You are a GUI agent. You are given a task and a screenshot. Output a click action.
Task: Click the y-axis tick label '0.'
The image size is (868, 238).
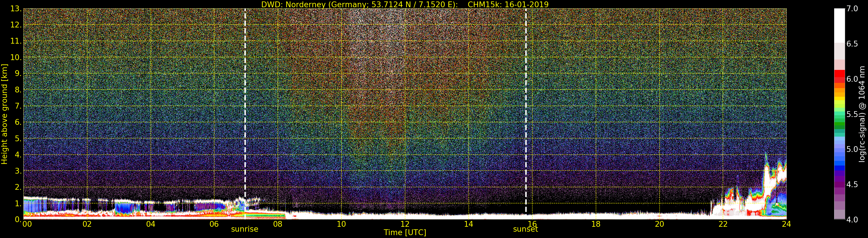click(x=18, y=220)
